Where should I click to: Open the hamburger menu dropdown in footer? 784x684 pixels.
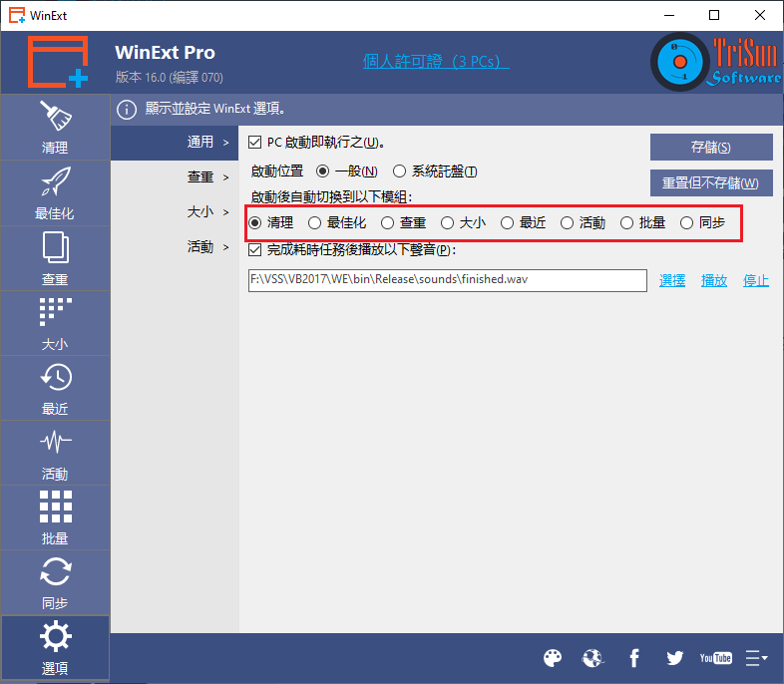coord(756,658)
